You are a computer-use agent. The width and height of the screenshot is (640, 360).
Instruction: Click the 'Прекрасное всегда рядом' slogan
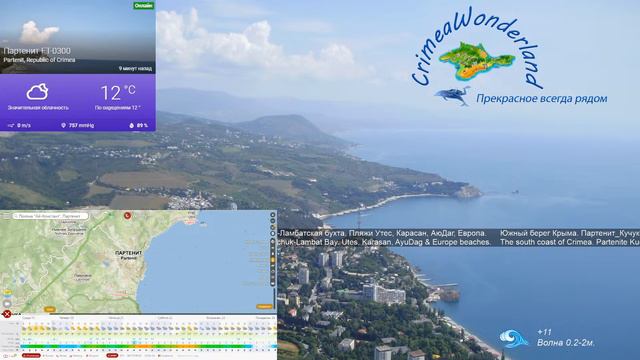541,98
